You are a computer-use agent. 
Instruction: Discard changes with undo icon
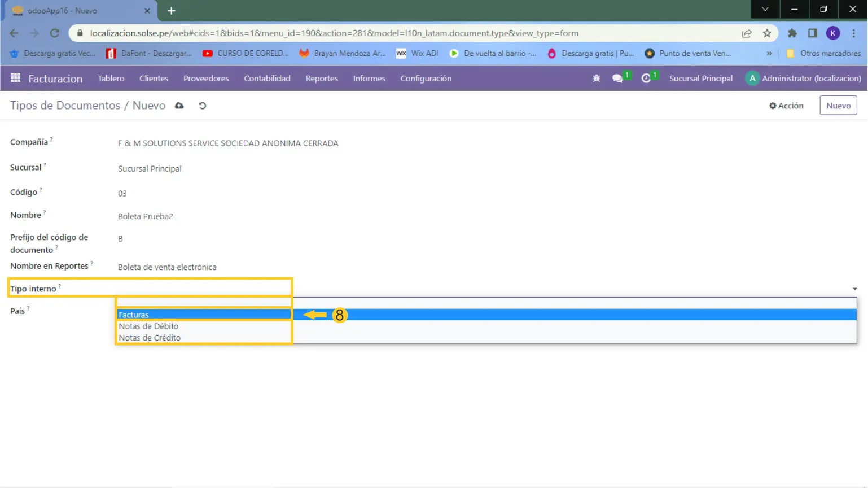(x=203, y=106)
